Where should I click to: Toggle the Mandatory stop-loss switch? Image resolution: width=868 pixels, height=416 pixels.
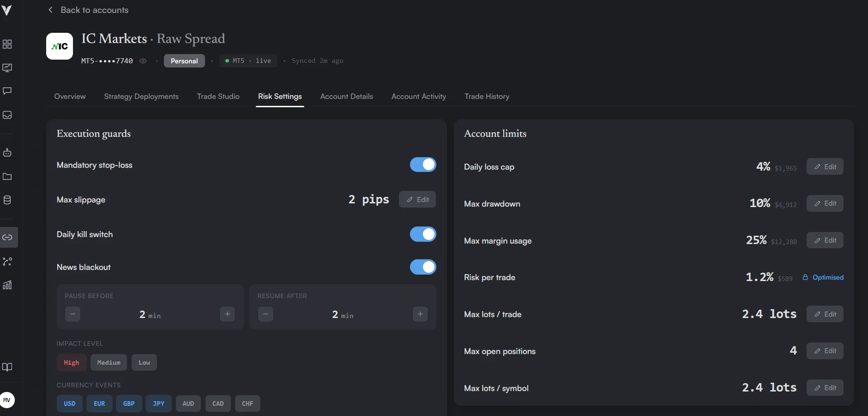423,165
